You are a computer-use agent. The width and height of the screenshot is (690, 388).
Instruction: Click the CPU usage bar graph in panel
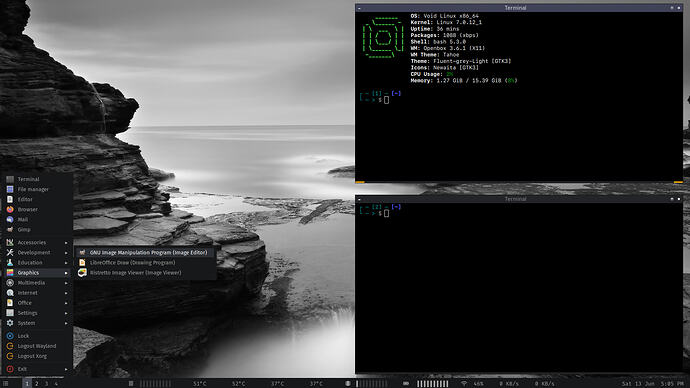pyautogui.click(x=155, y=384)
